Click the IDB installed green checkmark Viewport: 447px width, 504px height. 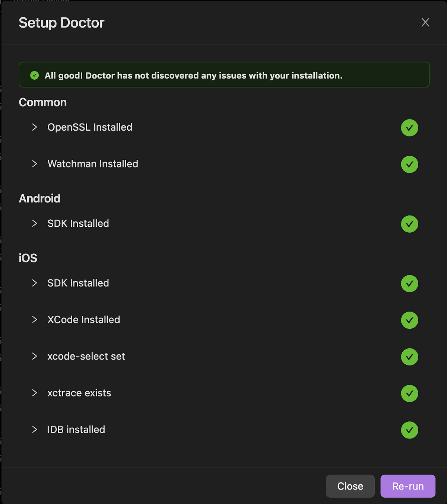pyautogui.click(x=409, y=430)
